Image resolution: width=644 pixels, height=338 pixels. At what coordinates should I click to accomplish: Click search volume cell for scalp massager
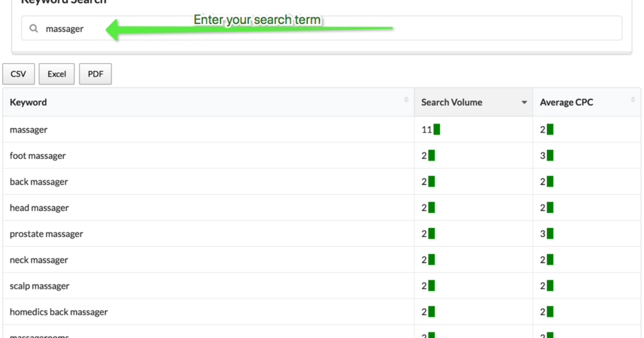click(474, 286)
